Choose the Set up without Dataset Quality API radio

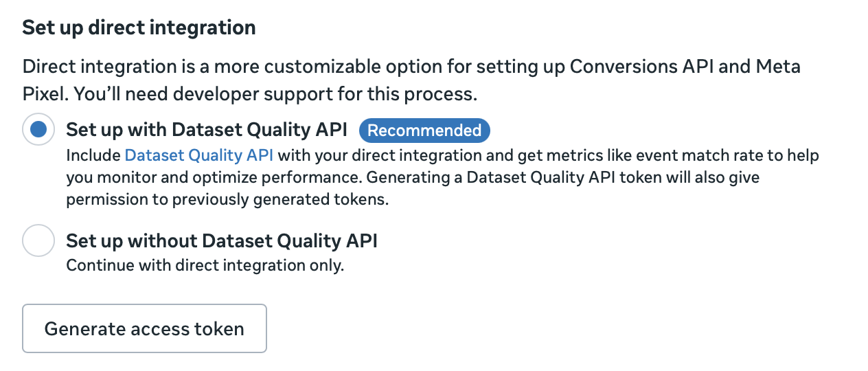[38, 240]
